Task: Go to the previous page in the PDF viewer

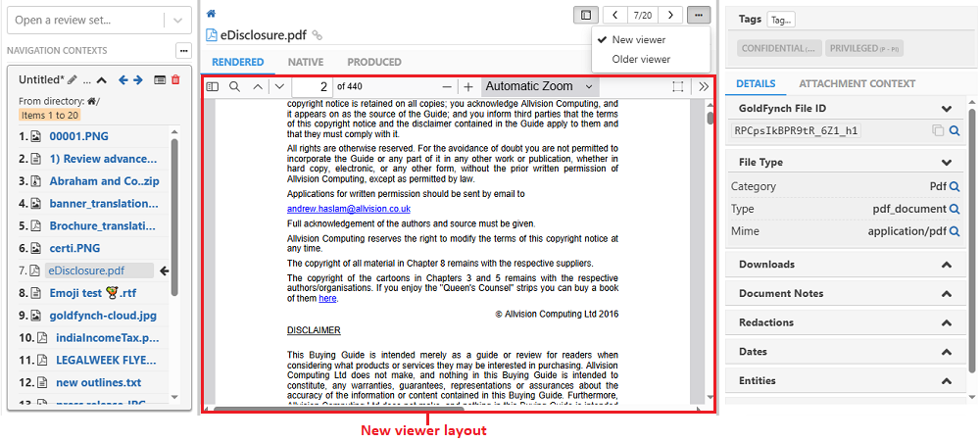Action: [x=258, y=86]
